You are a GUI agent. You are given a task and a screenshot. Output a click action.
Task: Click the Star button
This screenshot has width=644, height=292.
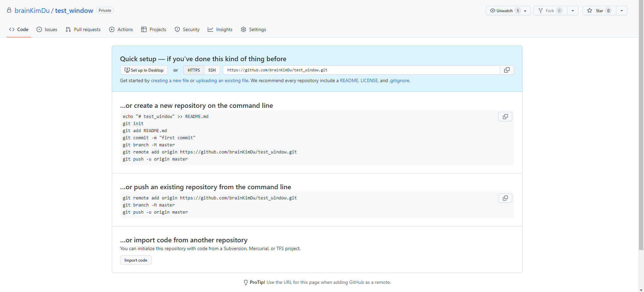click(x=599, y=10)
